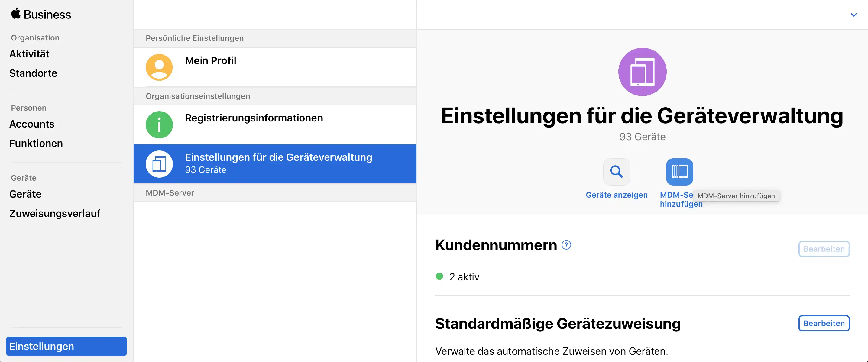The height and width of the screenshot is (362, 868).
Task: Click the MDM-Server section header
Action: pos(275,192)
